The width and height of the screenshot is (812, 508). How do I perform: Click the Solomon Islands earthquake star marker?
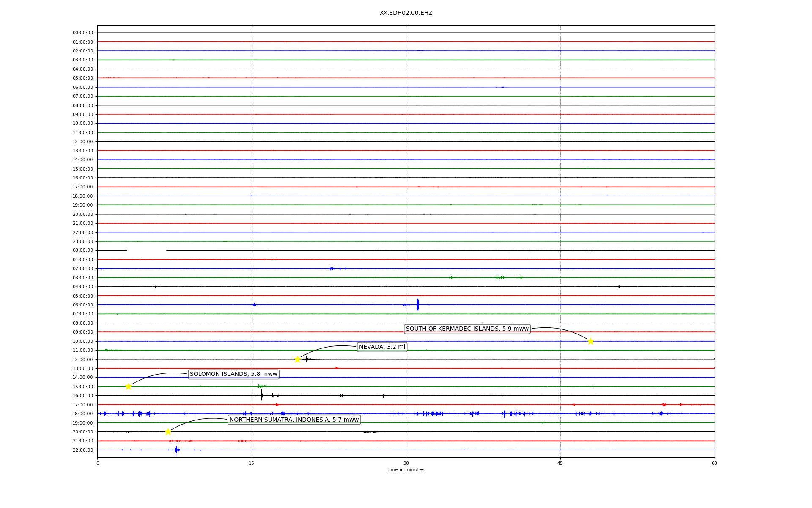128,387
